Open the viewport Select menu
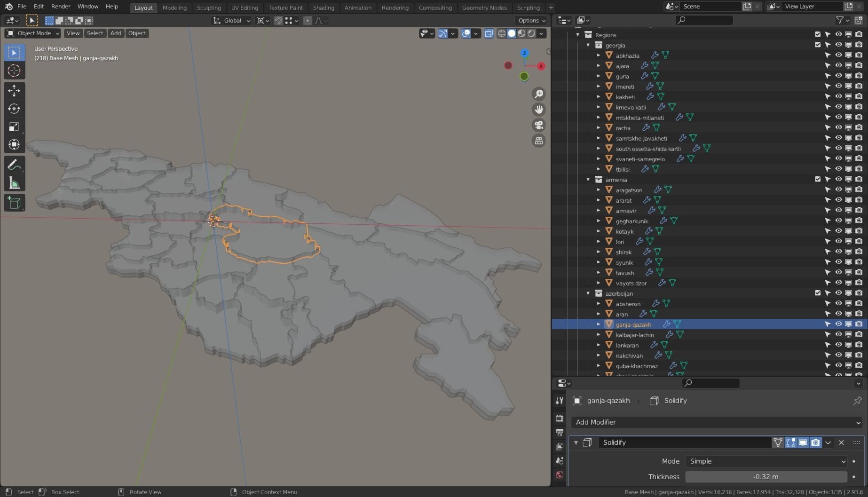Image resolution: width=868 pixels, height=497 pixels. point(95,33)
